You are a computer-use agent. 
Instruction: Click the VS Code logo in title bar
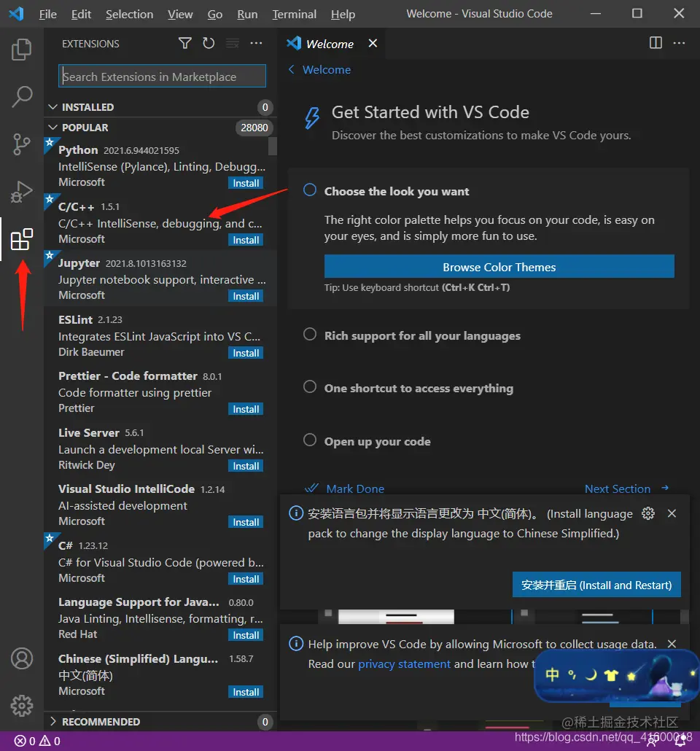(16, 13)
